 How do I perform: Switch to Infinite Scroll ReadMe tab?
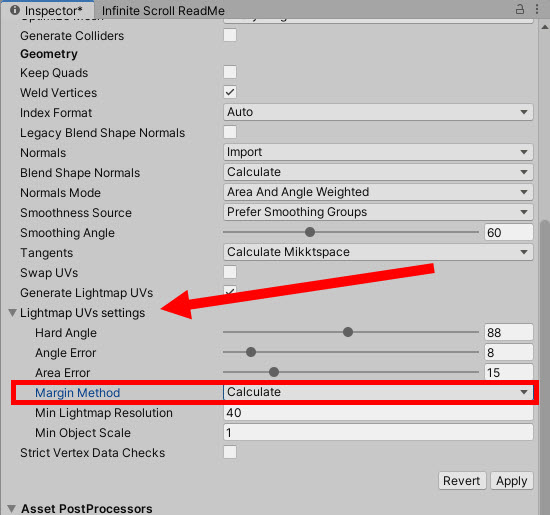163,11
